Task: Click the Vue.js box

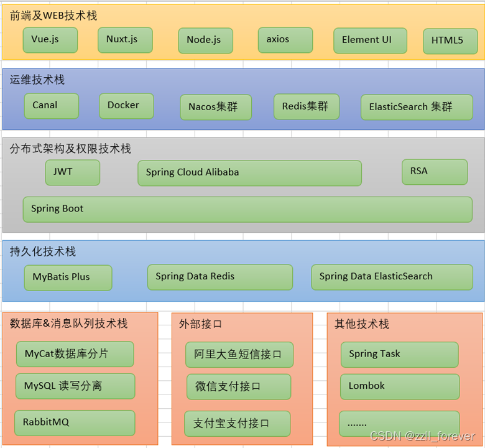Action: 50,40
